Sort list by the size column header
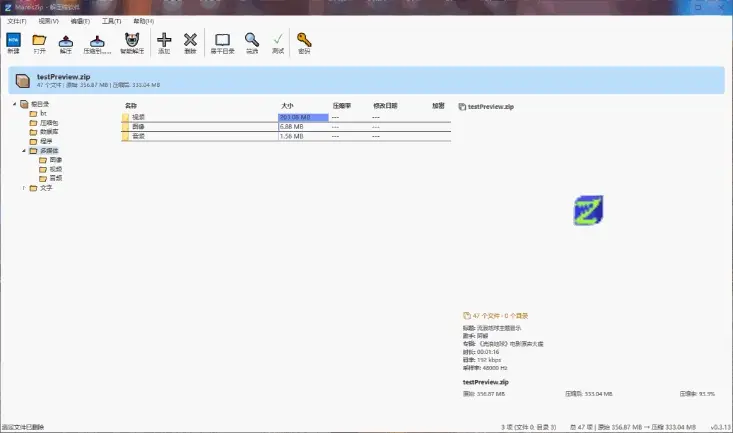The height and width of the screenshot is (433, 733). coord(287,106)
